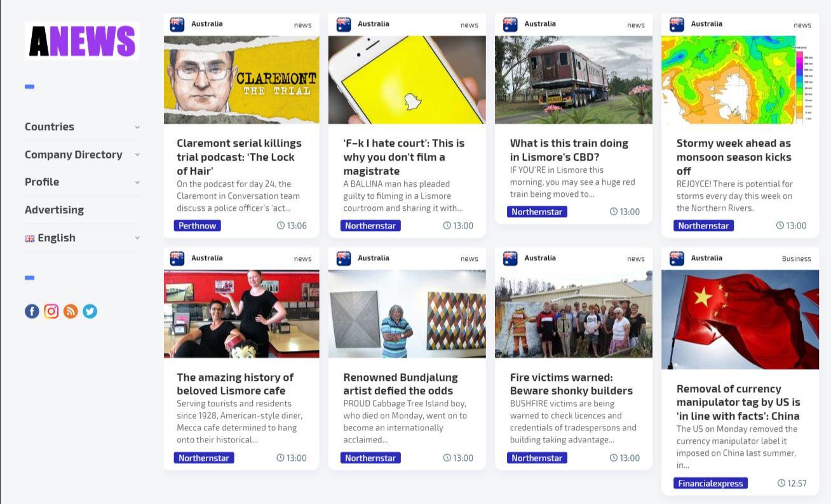Go to the Advertising page
This screenshot has width=831, height=504.
coord(54,209)
